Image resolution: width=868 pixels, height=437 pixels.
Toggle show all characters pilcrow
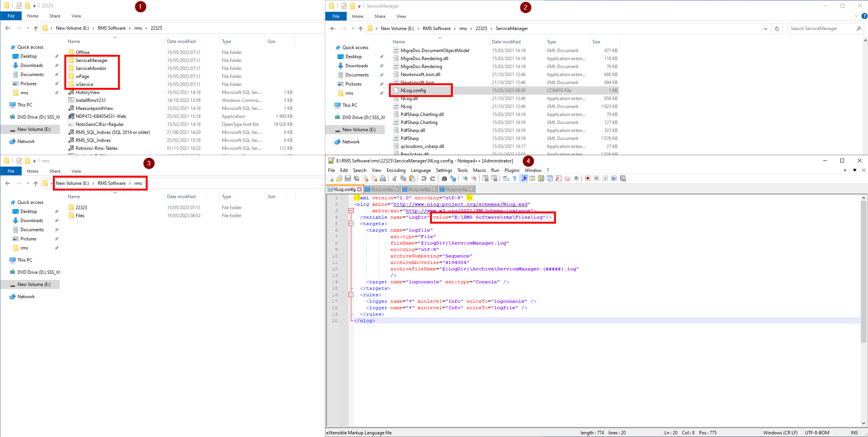[x=514, y=178]
